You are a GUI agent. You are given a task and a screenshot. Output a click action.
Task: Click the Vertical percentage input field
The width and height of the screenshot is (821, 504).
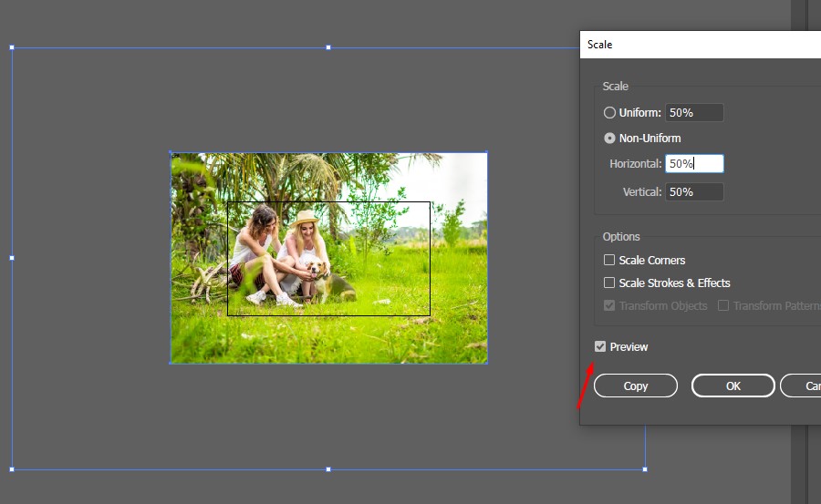[x=694, y=191]
